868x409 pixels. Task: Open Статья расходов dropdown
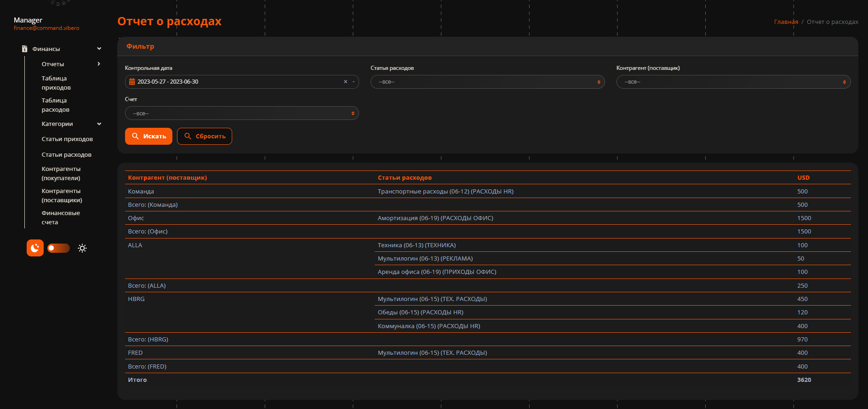click(x=487, y=82)
